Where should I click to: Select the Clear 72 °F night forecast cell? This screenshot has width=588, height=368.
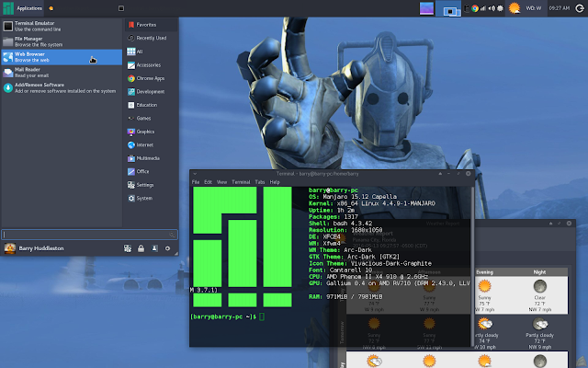539,295
